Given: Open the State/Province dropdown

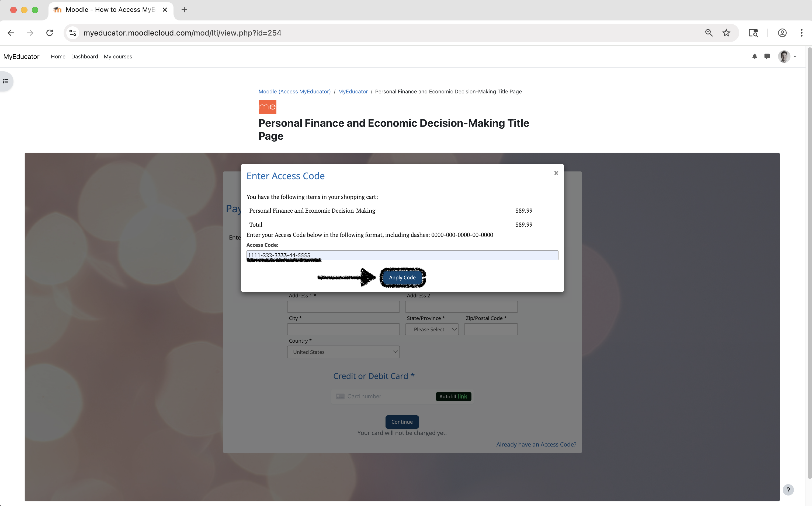Looking at the screenshot, I should pyautogui.click(x=432, y=329).
